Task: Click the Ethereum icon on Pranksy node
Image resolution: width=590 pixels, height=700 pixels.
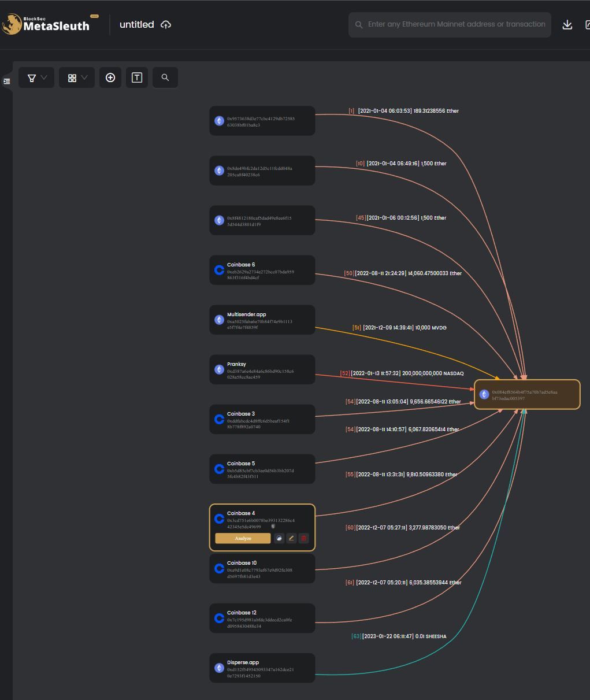Action: tap(219, 369)
